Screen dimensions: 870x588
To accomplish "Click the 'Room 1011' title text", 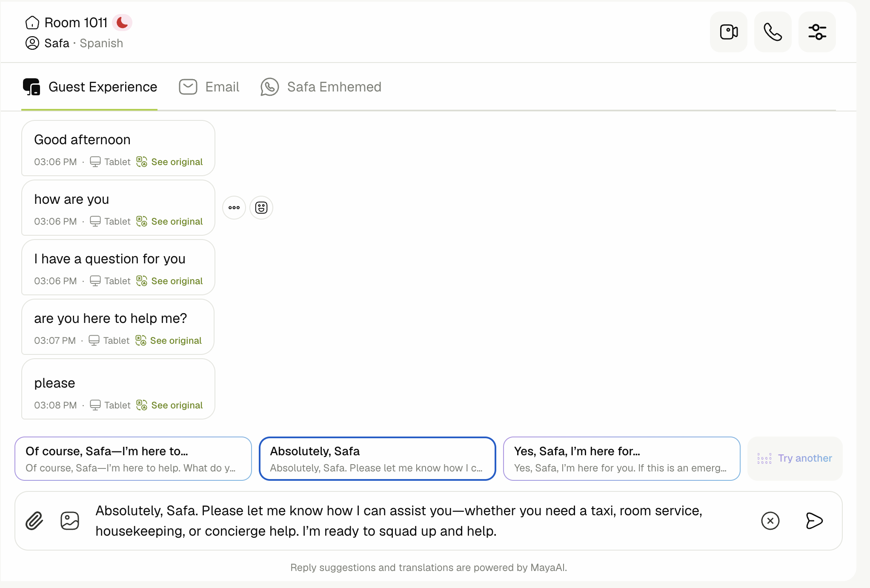I will point(76,23).
